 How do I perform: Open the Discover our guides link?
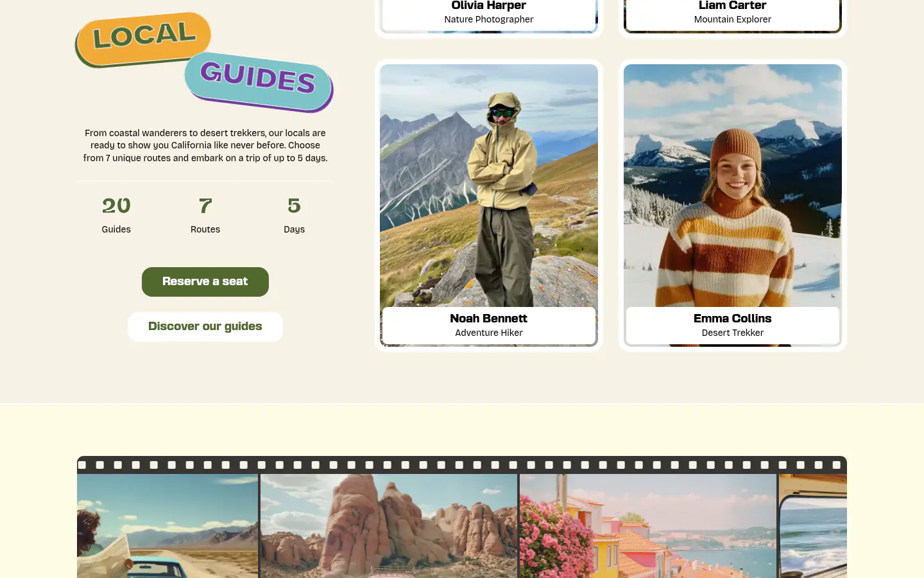[x=205, y=327]
